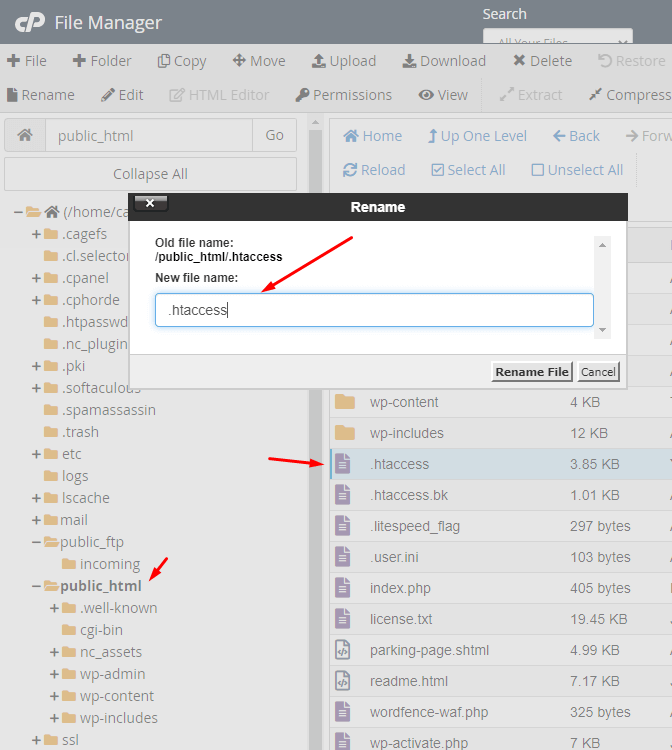Create a new Folder
Image resolution: width=672 pixels, height=750 pixels.
102,61
